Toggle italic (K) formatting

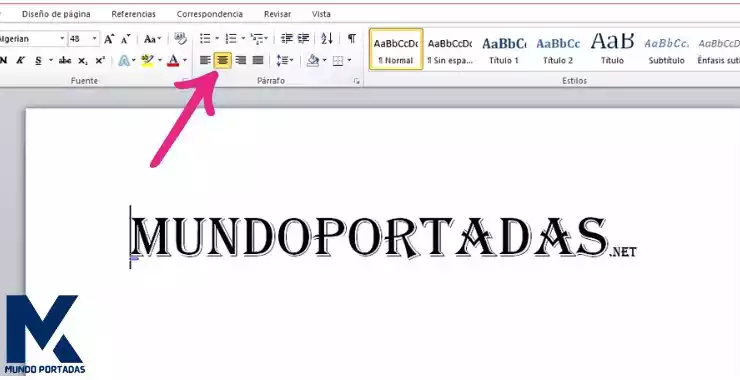point(21,60)
